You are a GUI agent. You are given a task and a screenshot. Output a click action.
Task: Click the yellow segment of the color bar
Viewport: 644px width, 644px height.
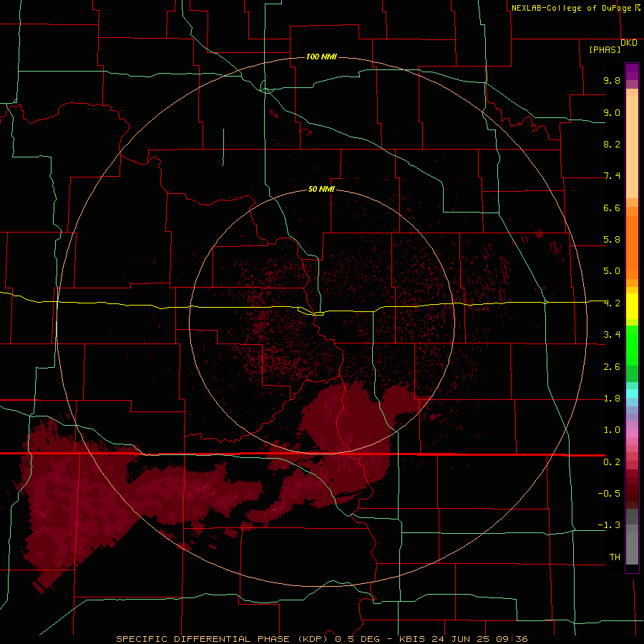[x=632, y=306]
